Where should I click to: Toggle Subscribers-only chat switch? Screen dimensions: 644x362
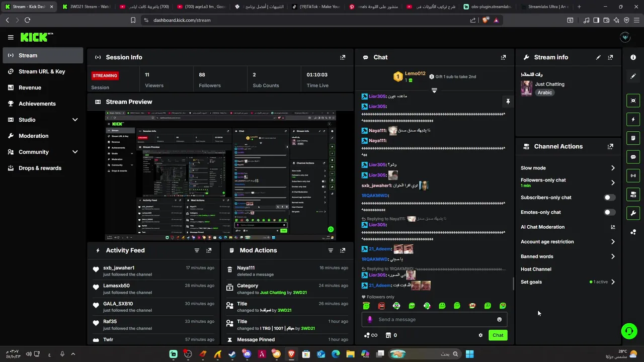point(610,198)
